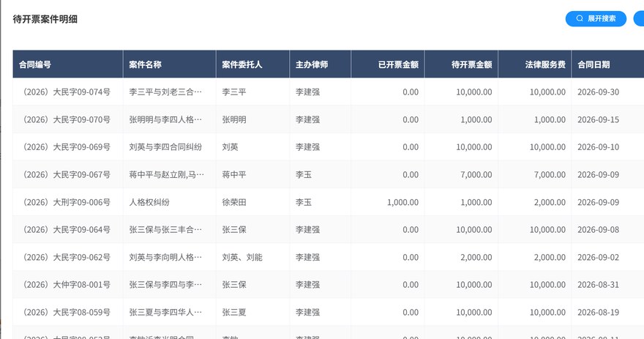Click contract date 2026-08-19

pos(599,313)
